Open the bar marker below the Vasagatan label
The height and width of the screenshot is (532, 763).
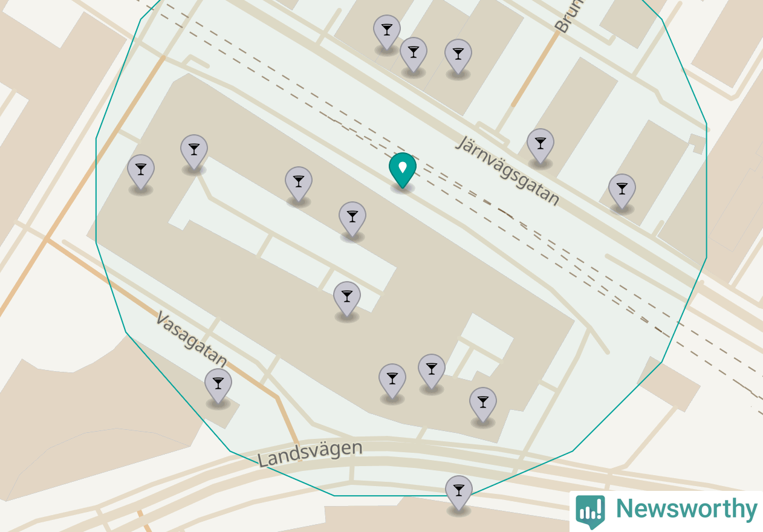point(218,386)
